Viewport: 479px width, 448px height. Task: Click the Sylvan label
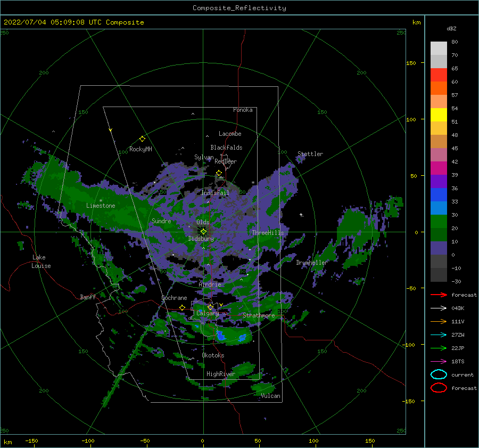pos(204,157)
